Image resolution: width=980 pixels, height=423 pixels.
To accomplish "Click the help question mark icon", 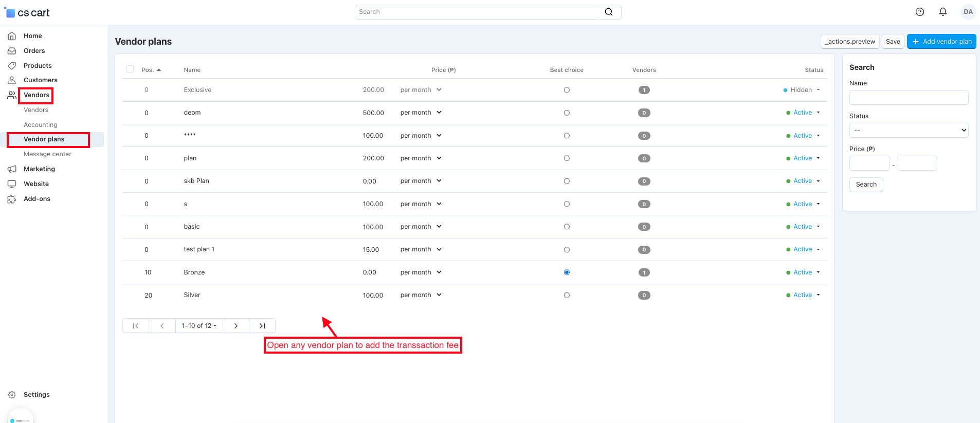I will [920, 12].
